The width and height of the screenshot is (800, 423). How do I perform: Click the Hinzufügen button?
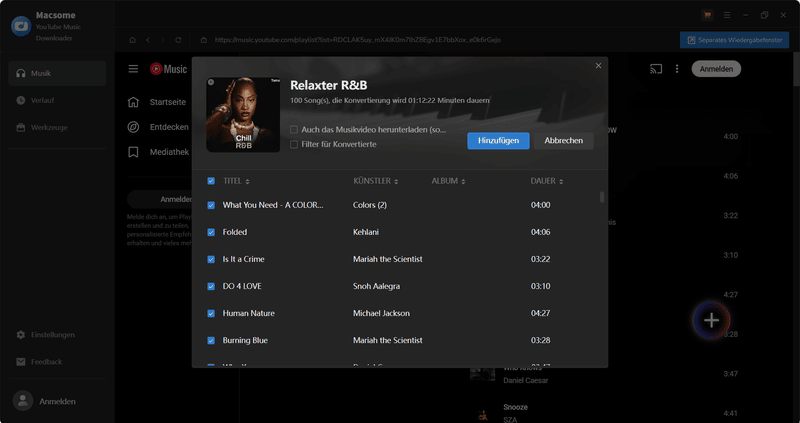pyautogui.click(x=498, y=141)
